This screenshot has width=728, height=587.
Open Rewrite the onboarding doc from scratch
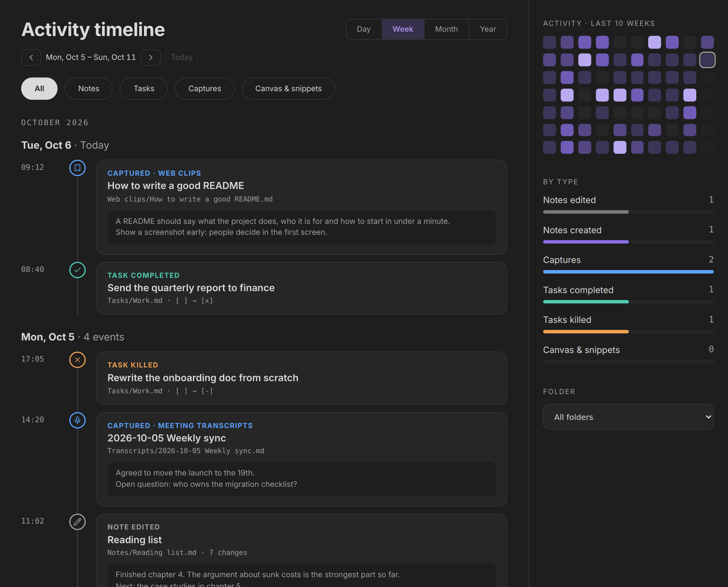[301, 378]
